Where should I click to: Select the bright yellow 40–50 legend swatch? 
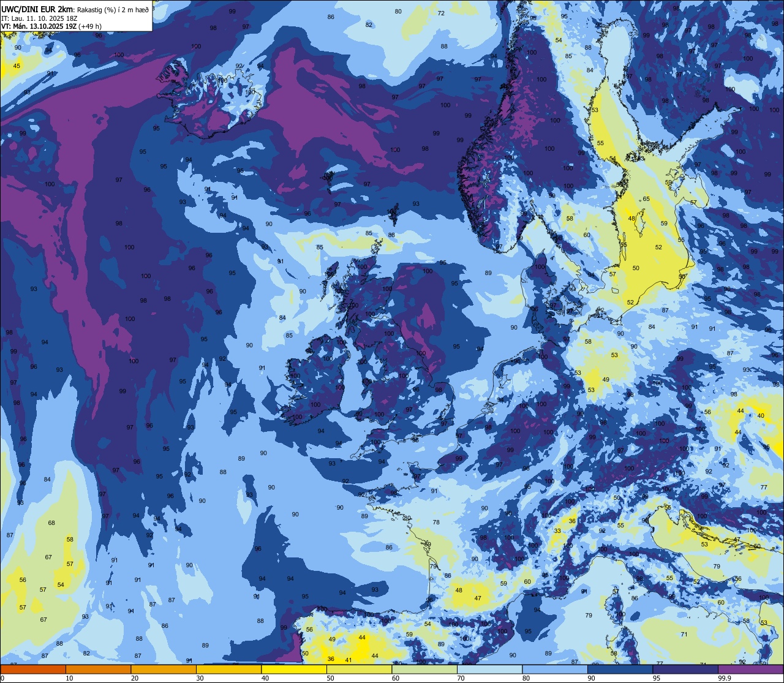294,669
